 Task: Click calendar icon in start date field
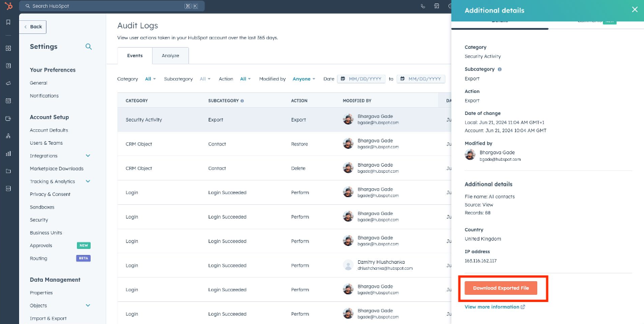click(342, 79)
